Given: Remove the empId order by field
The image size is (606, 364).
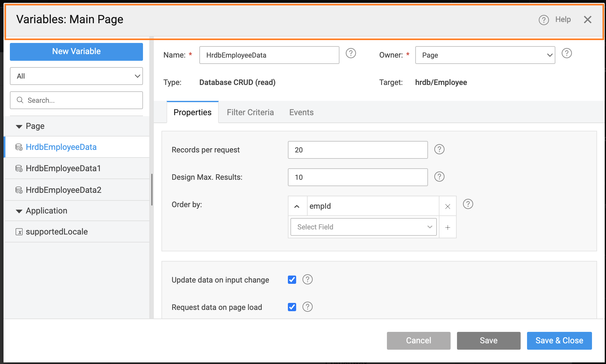Looking at the screenshot, I should 447,206.
